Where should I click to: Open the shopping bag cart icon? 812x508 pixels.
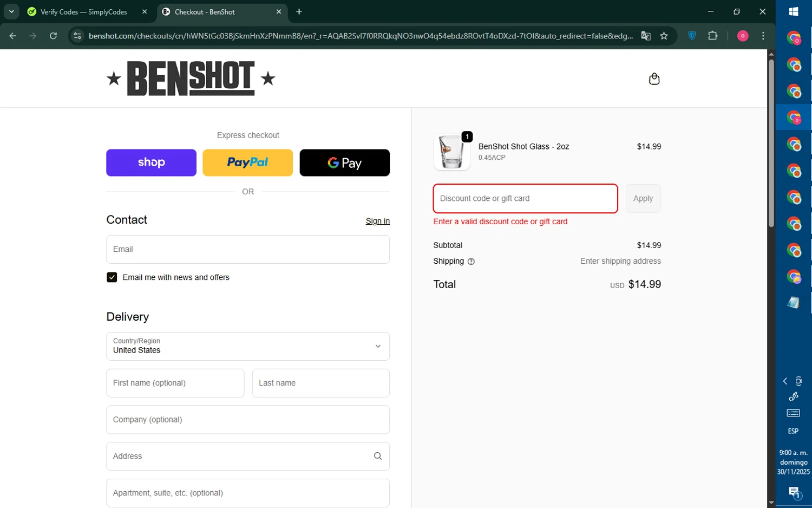[654, 79]
